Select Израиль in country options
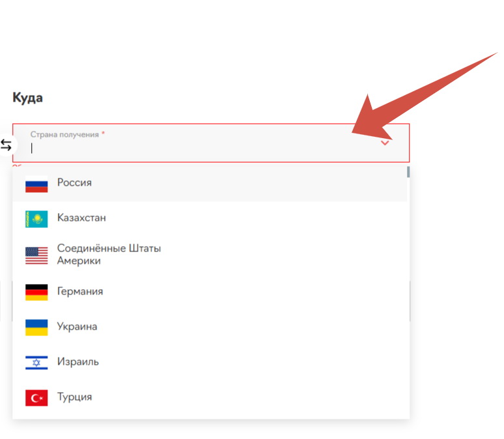Viewport: 504px width, 439px height. click(77, 362)
